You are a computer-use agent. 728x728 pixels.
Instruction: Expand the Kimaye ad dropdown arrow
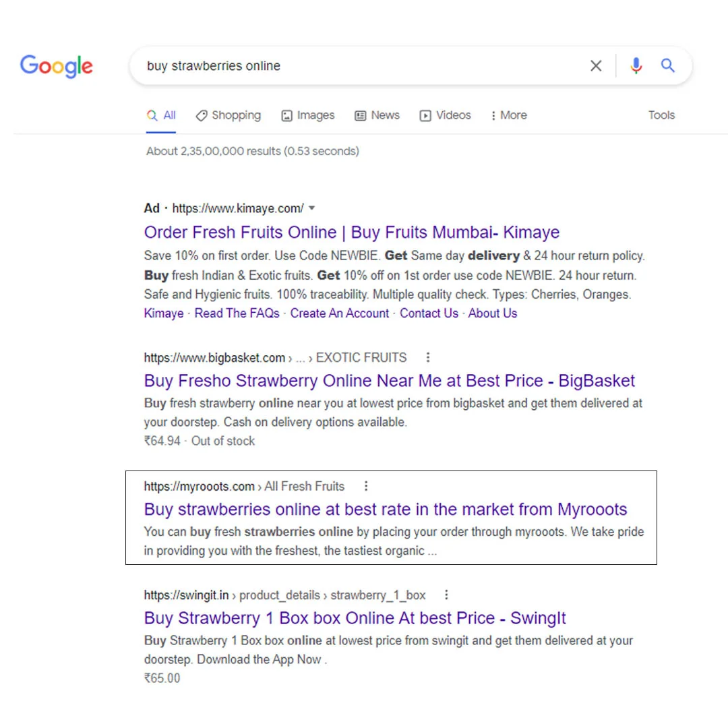coord(311,208)
